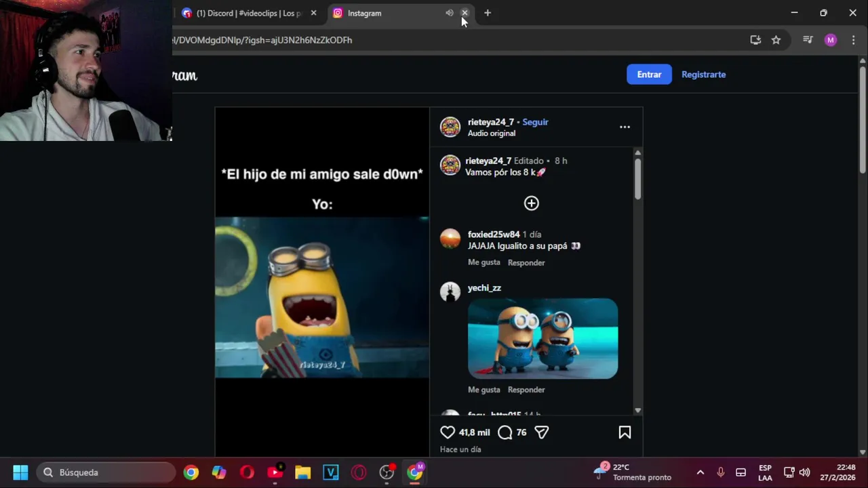Open weather widget Tormenta pronto
This screenshot has width=868, height=488.
tap(632, 472)
